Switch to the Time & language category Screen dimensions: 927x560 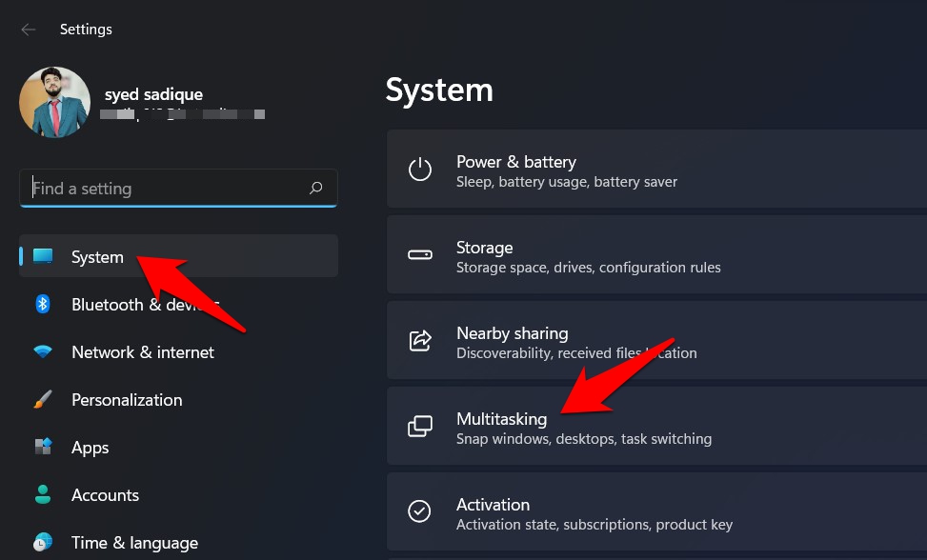pyautogui.click(x=134, y=542)
